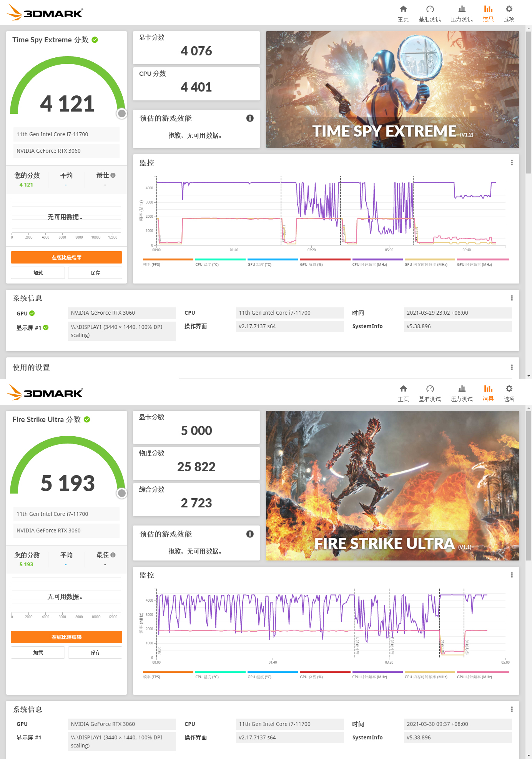Click gray knob on the 5 193 score gauge
532x759 pixels.
pos(122,493)
